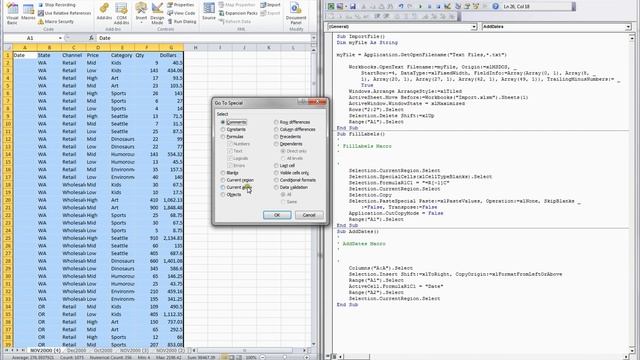640x360 pixels.
Task: Click the Insert Function fx icon
Action: [x=91, y=38]
